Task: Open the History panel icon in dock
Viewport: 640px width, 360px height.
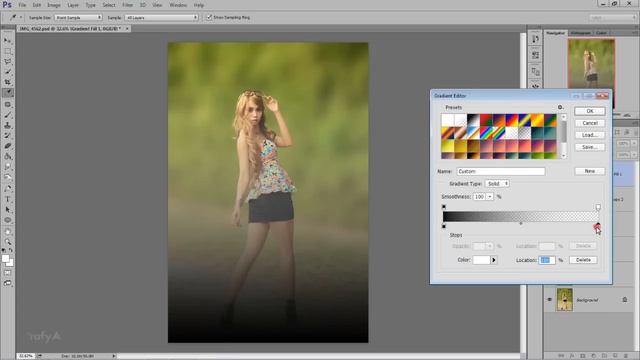Action: click(535, 39)
